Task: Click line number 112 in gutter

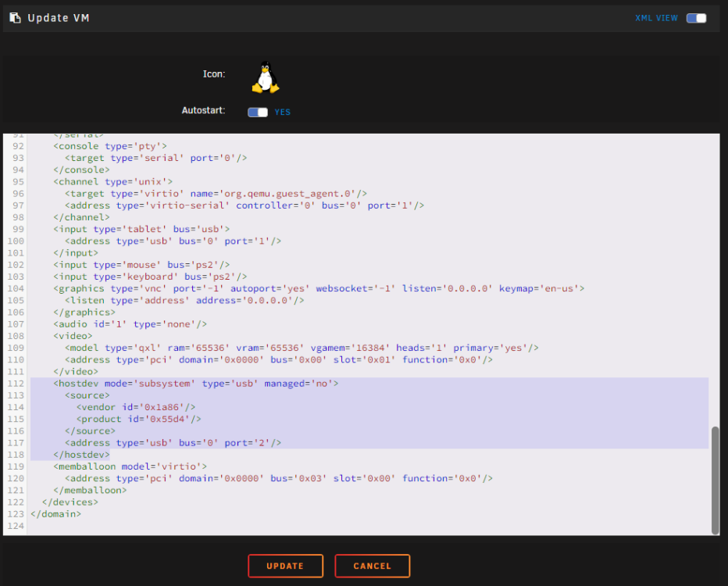Action: pyautogui.click(x=16, y=384)
